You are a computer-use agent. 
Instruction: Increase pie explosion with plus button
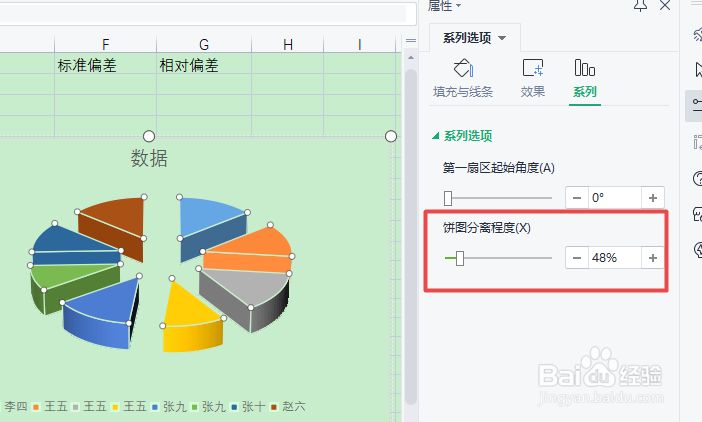coord(653,258)
